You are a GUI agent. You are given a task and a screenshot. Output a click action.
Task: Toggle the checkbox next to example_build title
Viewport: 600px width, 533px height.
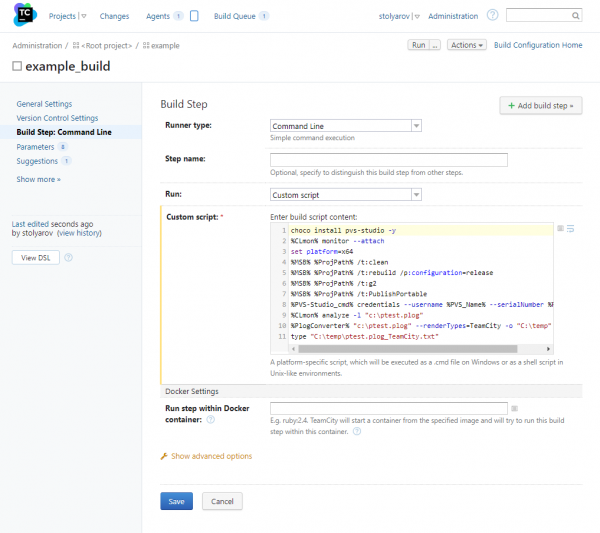17,66
